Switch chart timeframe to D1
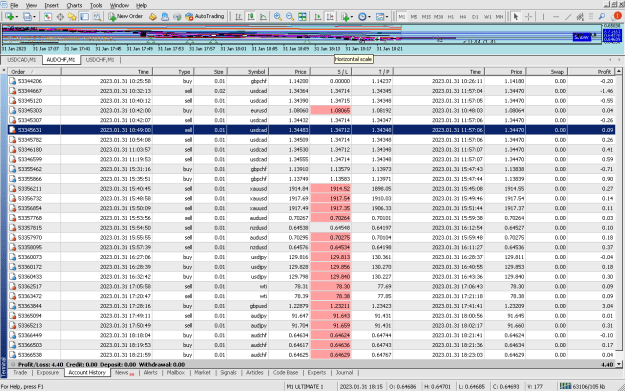Screen dimensions: 625x391 (475, 17)
